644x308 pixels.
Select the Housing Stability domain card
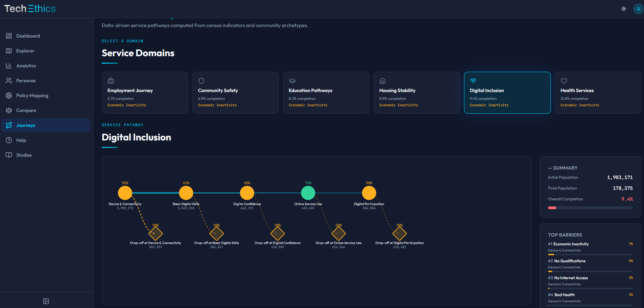point(417,93)
